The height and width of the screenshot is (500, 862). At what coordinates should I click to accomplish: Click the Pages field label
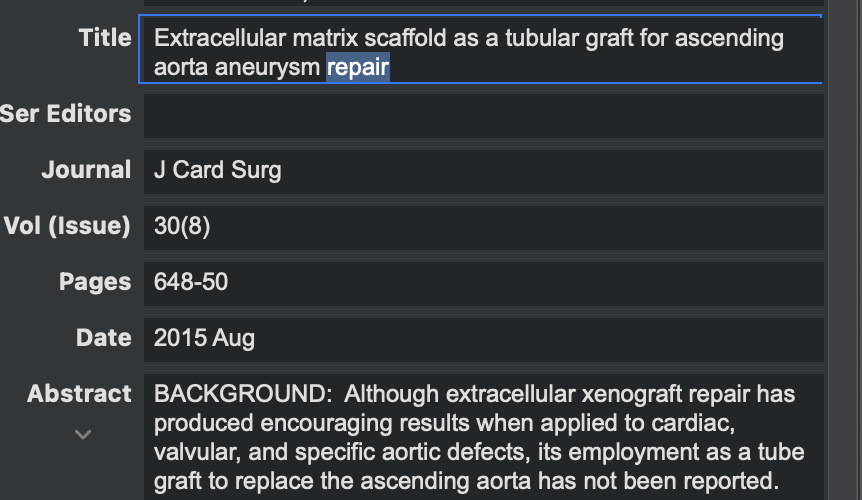click(95, 282)
